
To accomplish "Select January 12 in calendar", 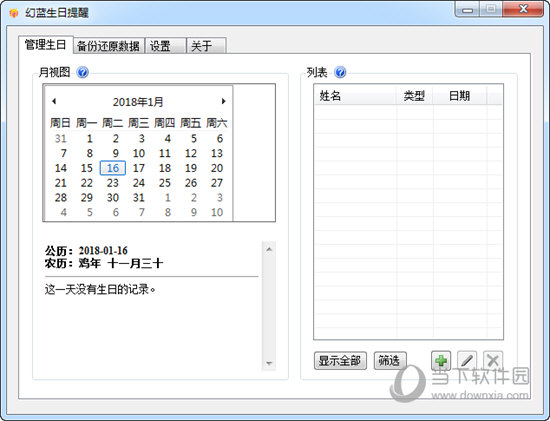I will (x=191, y=153).
